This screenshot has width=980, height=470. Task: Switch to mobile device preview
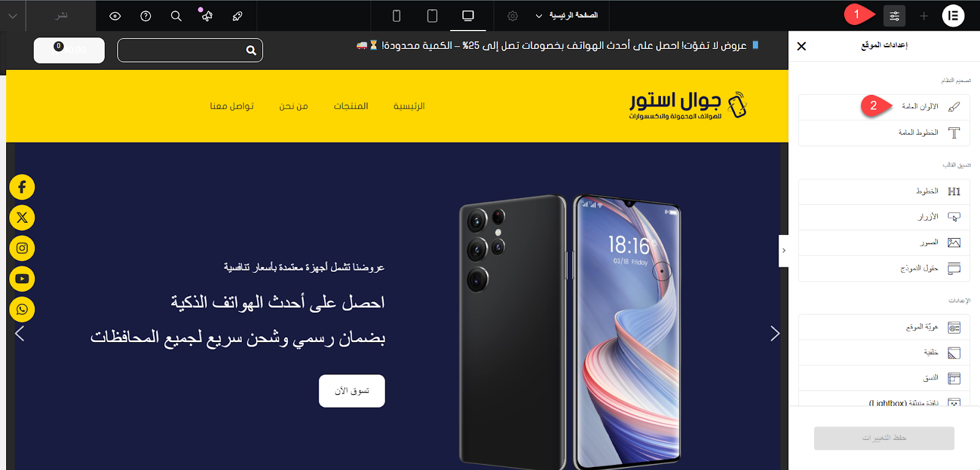click(396, 16)
